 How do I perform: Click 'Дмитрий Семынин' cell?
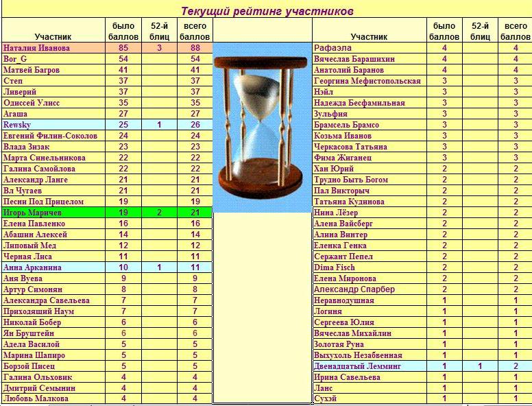[x=53, y=388]
